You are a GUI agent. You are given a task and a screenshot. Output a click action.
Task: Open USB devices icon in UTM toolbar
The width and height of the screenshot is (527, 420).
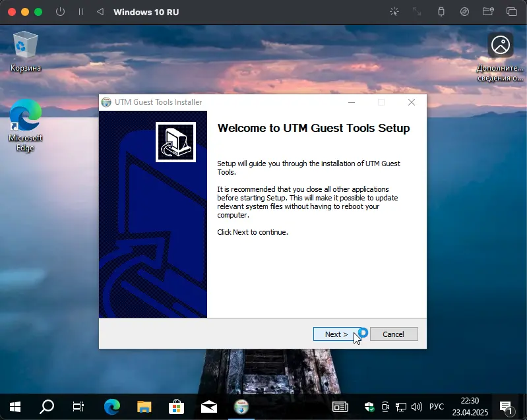[441, 12]
